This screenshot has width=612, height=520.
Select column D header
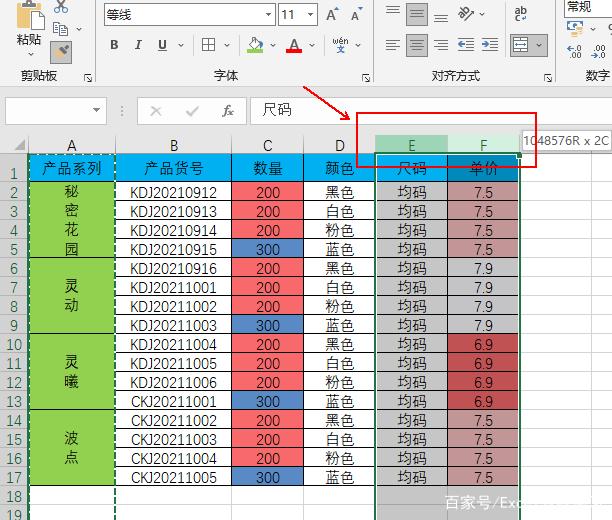[x=340, y=146]
